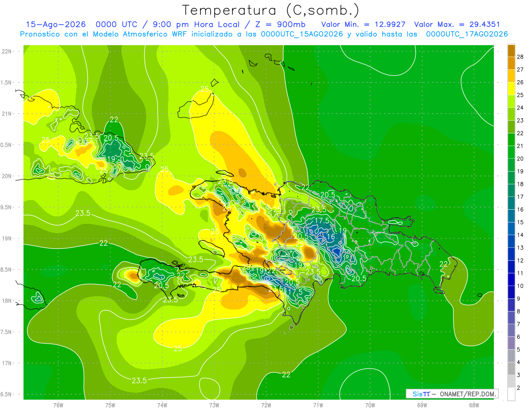532x411 pixels.
Task: Click the legend value "23"
Action: [520, 121]
